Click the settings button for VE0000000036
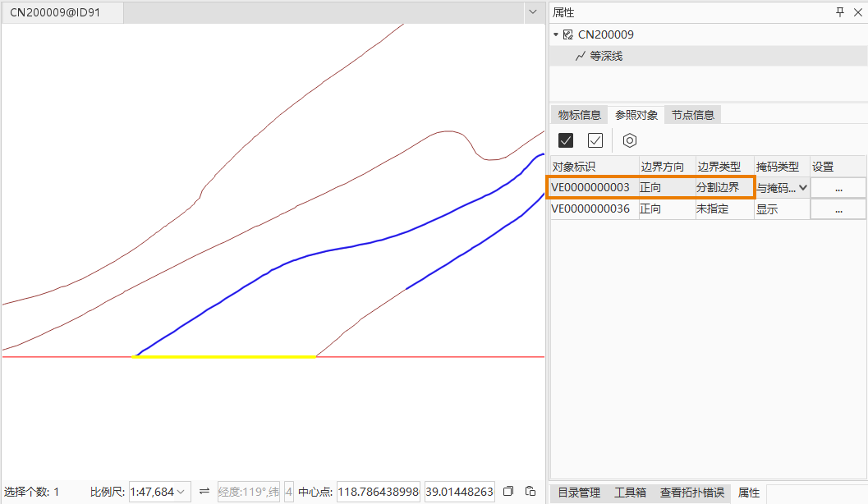The height and width of the screenshot is (504, 868). coord(838,209)
